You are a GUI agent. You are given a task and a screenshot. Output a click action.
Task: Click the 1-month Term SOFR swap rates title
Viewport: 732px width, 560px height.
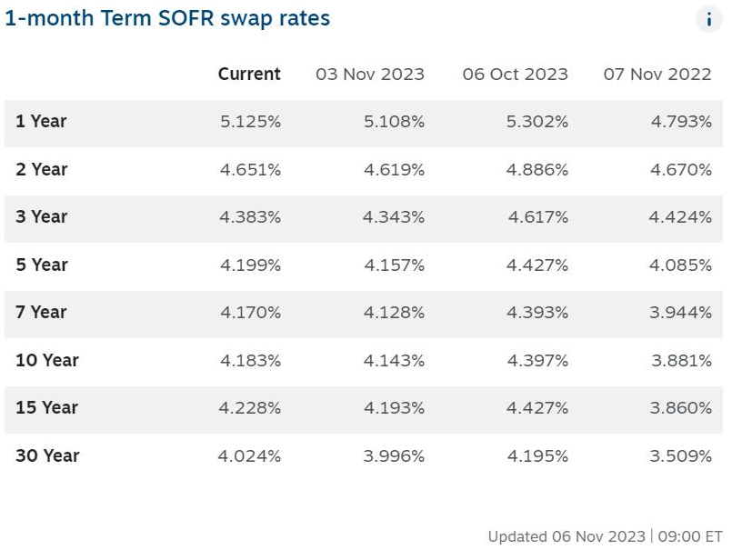tap(167, 18)
